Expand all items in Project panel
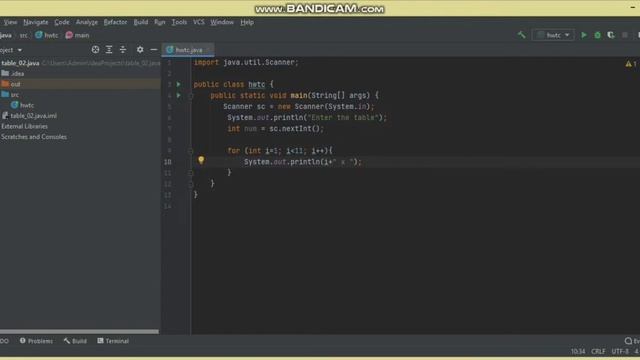640x360 pixels. click(109, 49)
